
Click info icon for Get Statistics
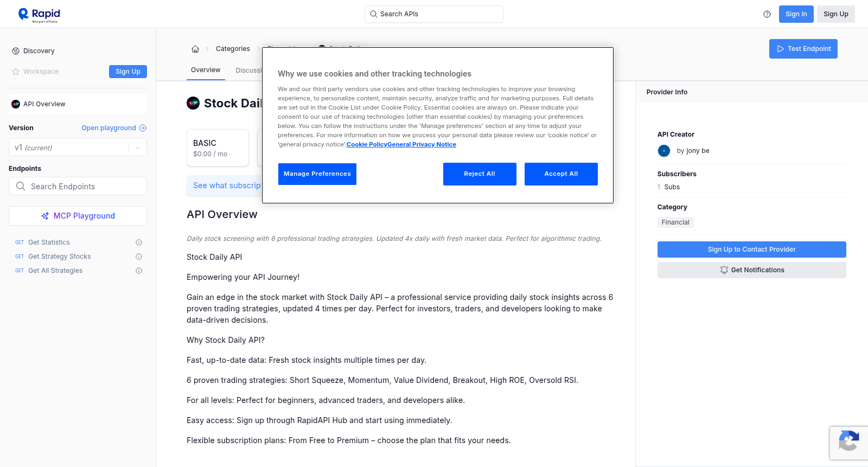[139, 242]
